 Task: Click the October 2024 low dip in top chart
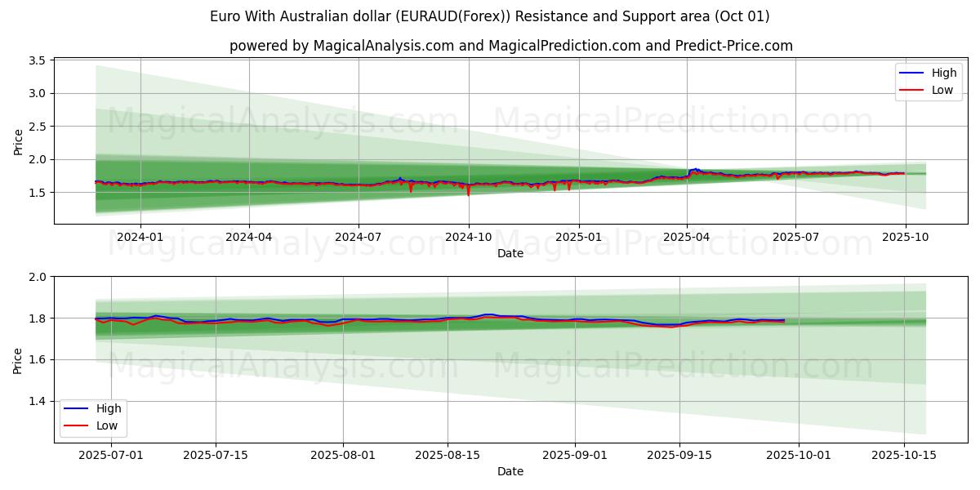(468, 193)
